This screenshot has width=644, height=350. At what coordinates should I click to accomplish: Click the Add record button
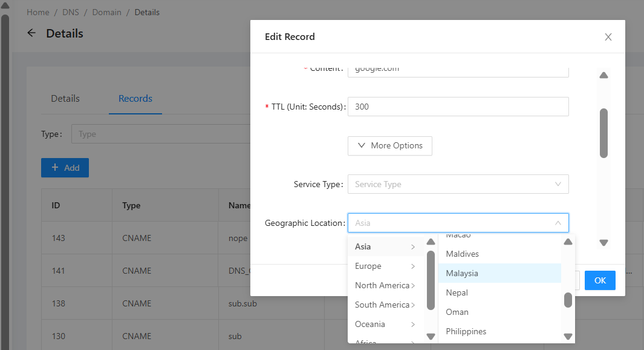point(65,168)
